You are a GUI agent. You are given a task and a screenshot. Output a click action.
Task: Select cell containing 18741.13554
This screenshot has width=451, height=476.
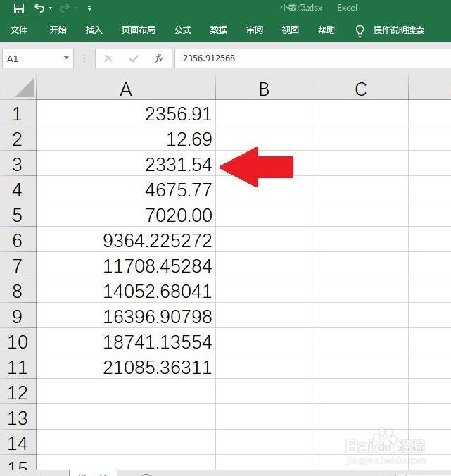(126, 342)
